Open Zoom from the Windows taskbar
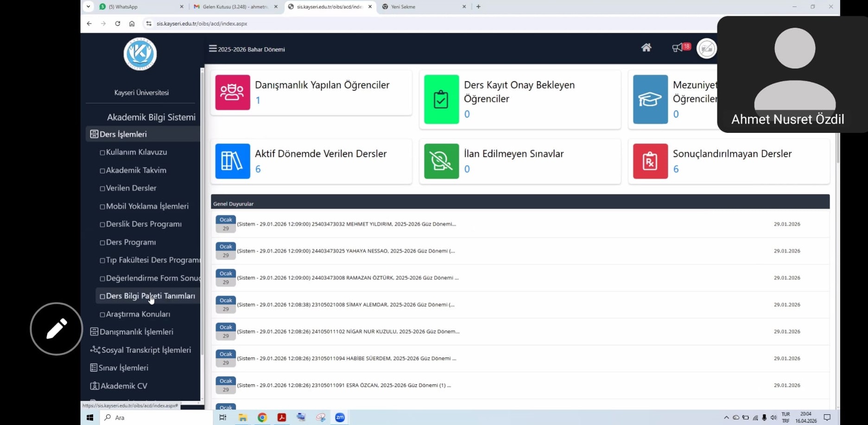The image size is (868, 425). tap(340, 417)
